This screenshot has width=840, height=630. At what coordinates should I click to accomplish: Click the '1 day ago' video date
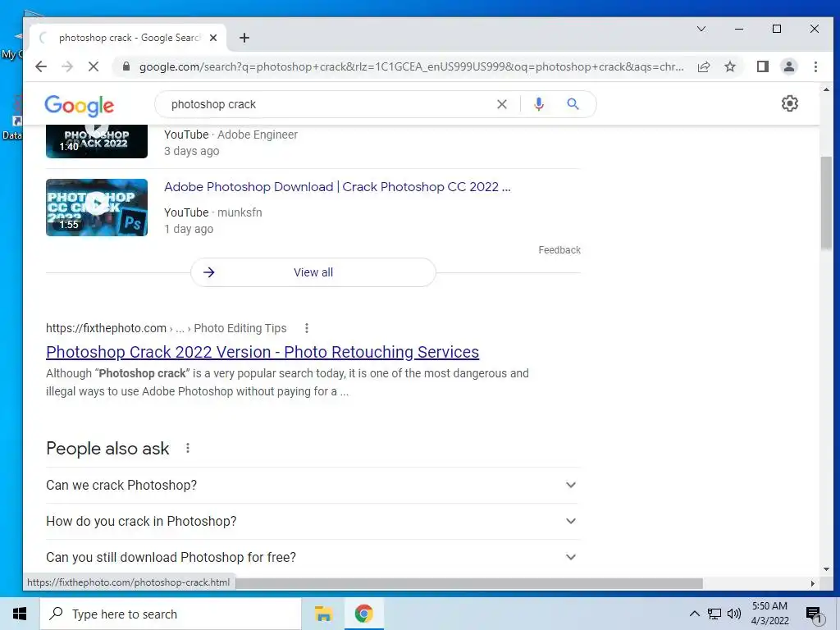pyautogui.click(x=189, y=230)
